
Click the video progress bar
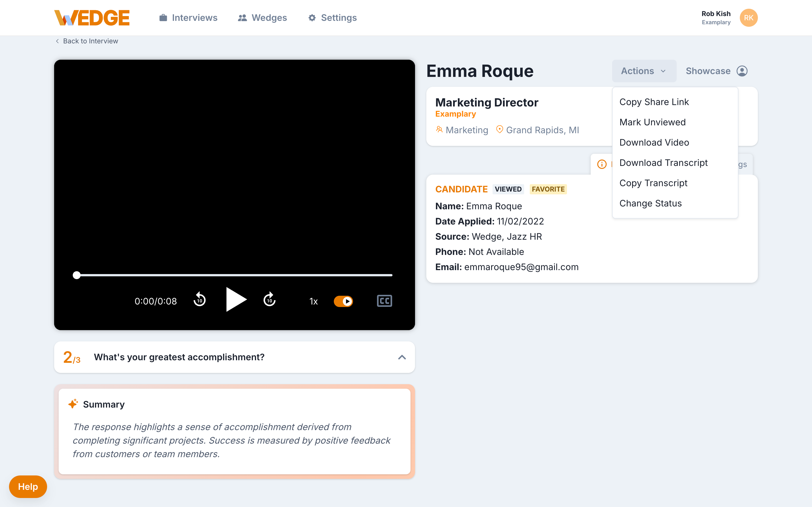point(234,275)
